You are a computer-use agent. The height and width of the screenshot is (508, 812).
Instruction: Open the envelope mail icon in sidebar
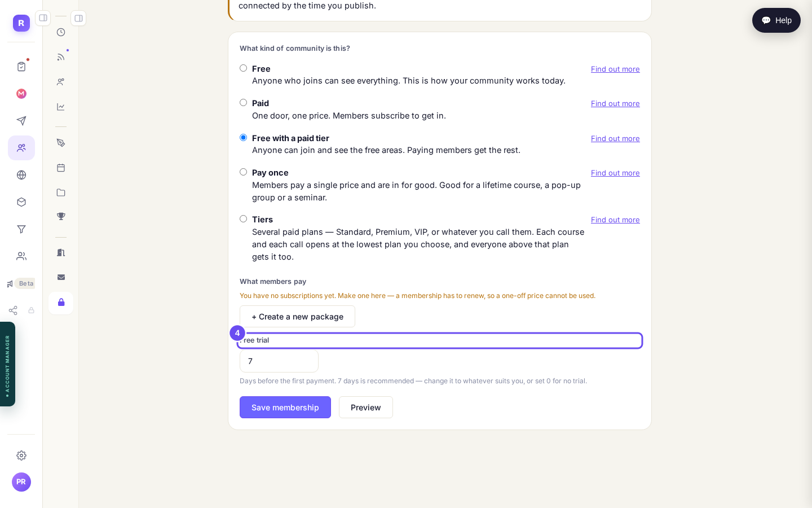[x=61, y=277]
